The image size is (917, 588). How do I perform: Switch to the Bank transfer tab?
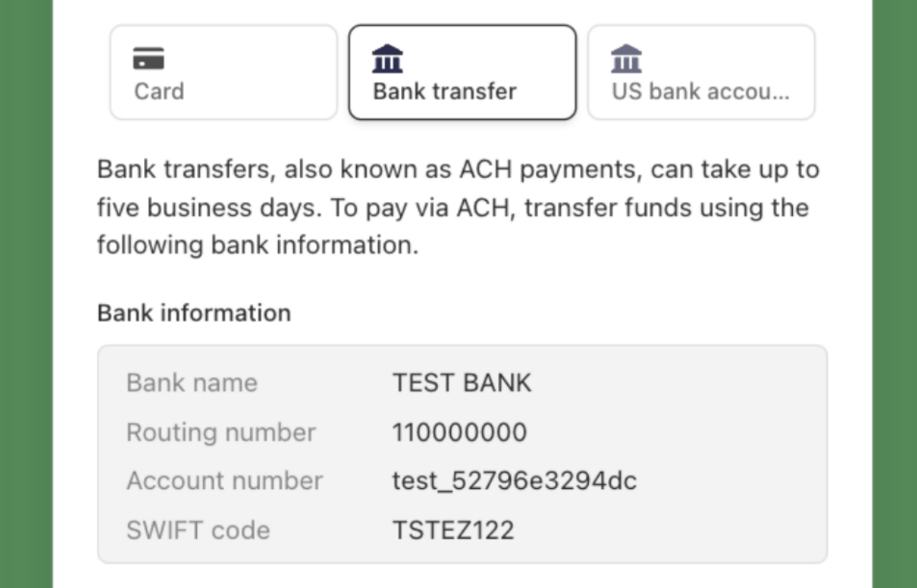(462, 72)
